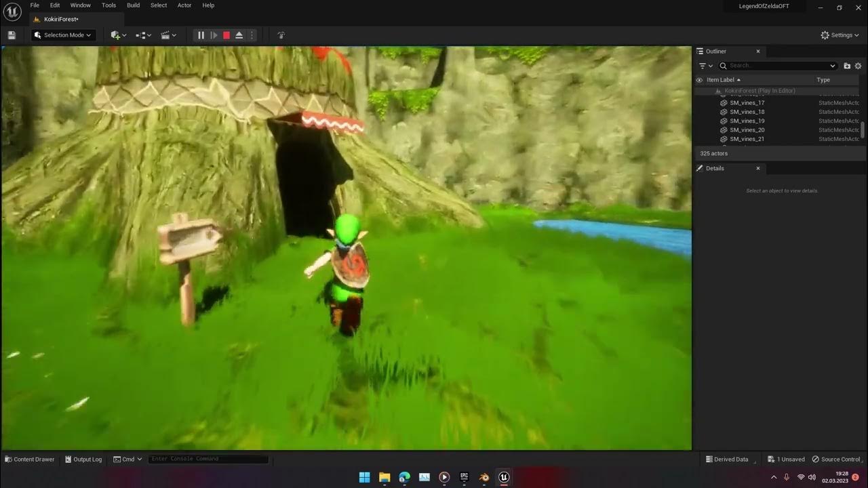Open the File menu
Viewport: 868px width, 488px height.
point(35,5)
